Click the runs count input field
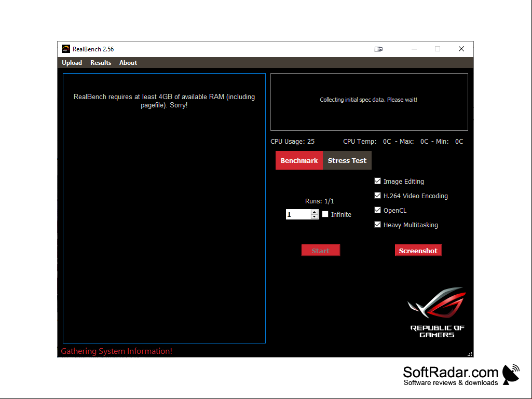Image resolution: width=532 pixels, height=399 pixels. (x=298, y=214)
